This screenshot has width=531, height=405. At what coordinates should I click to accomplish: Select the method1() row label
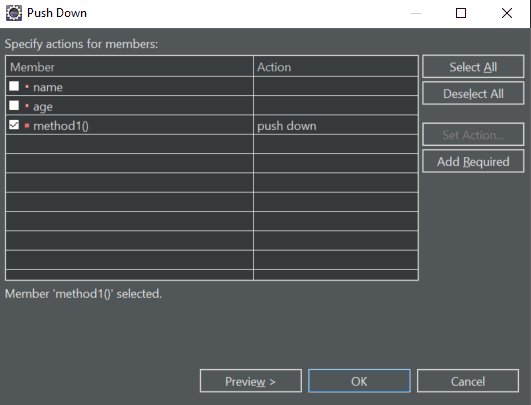61,126
